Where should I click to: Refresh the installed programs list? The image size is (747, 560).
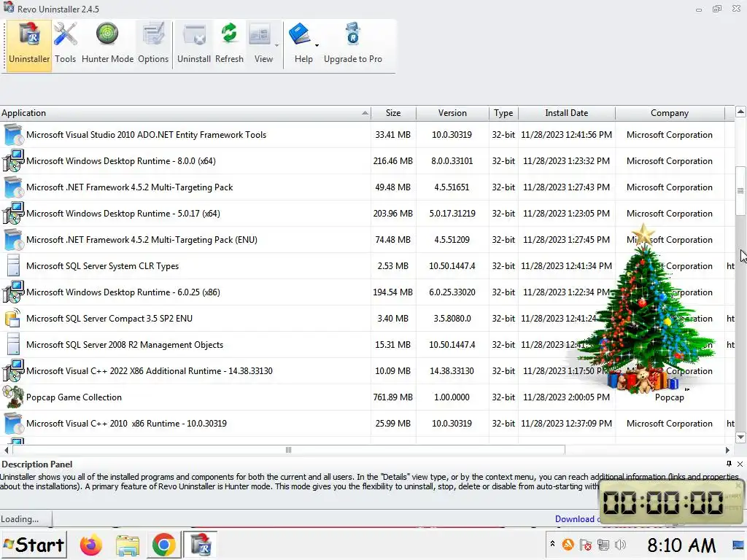point(229,45)
